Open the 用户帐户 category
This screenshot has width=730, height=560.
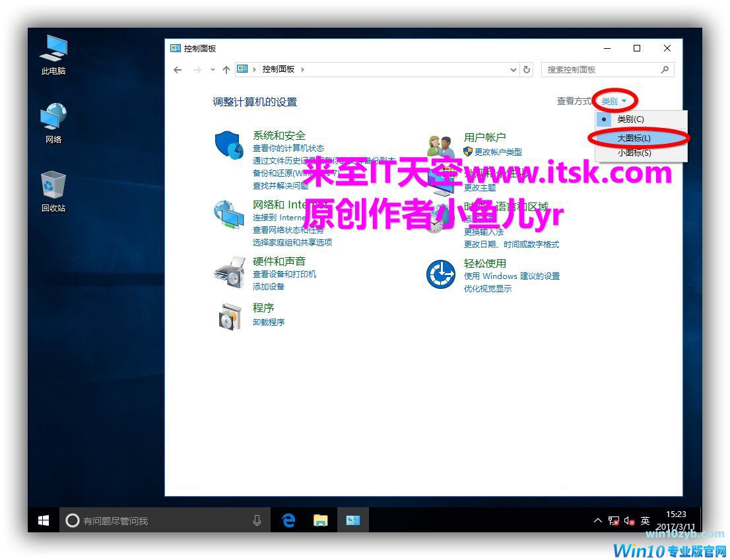(x=484, y=138)
